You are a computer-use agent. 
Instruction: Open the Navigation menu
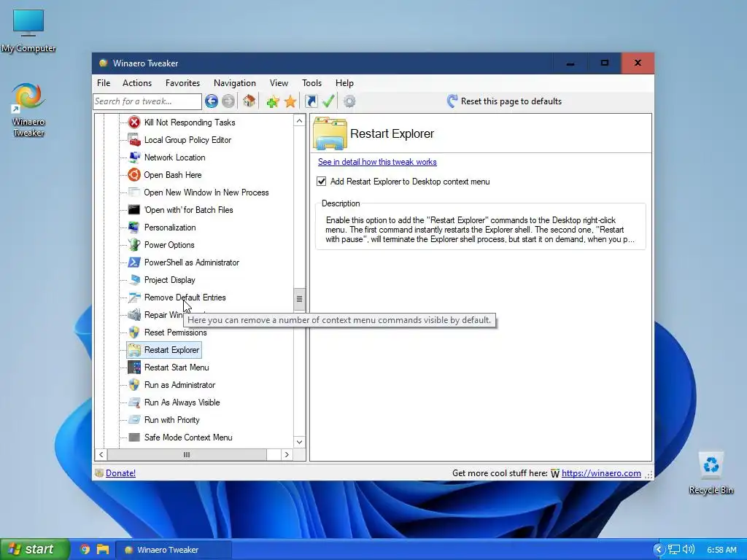[234, 83]
